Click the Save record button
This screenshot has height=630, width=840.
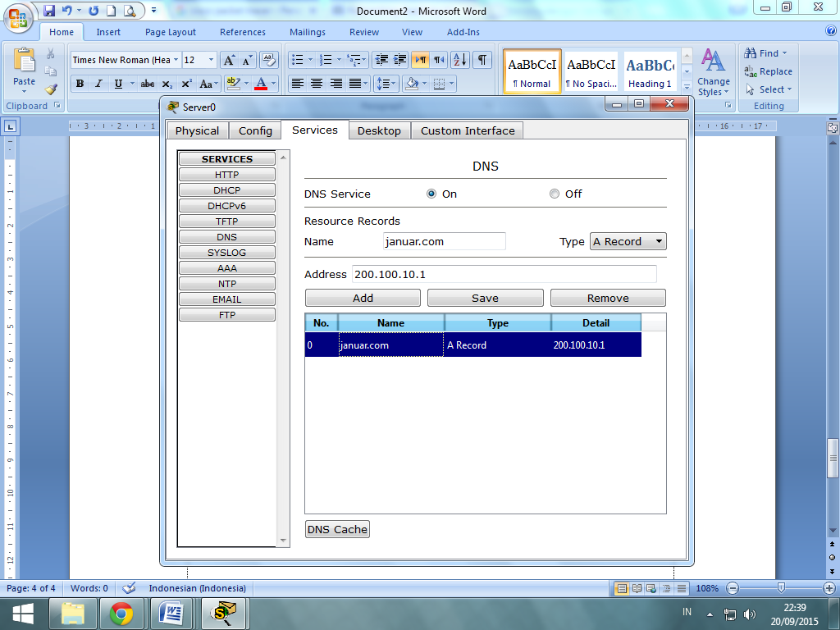pyautogui.click(x=486, y=298)
